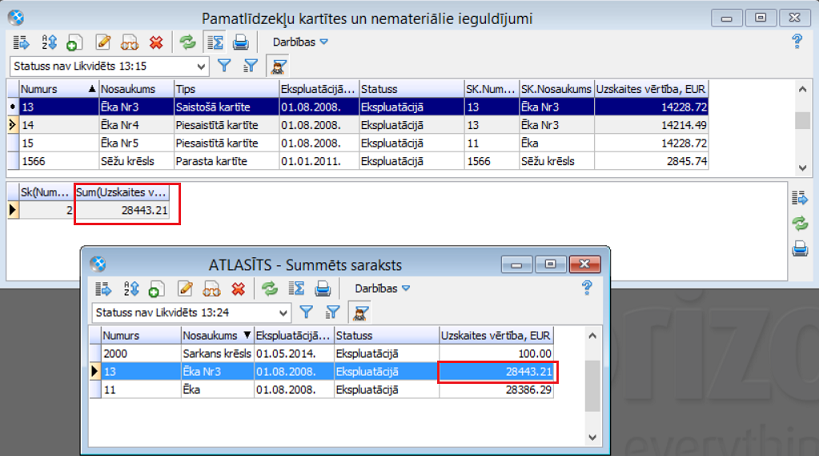
Task: Click the 28386.29 value cell
Action: [496, 390]
